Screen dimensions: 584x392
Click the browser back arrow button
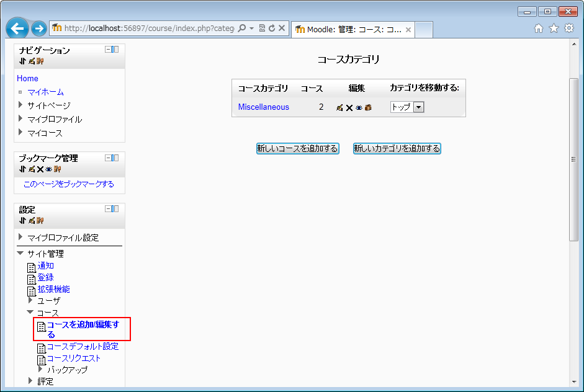17,28
